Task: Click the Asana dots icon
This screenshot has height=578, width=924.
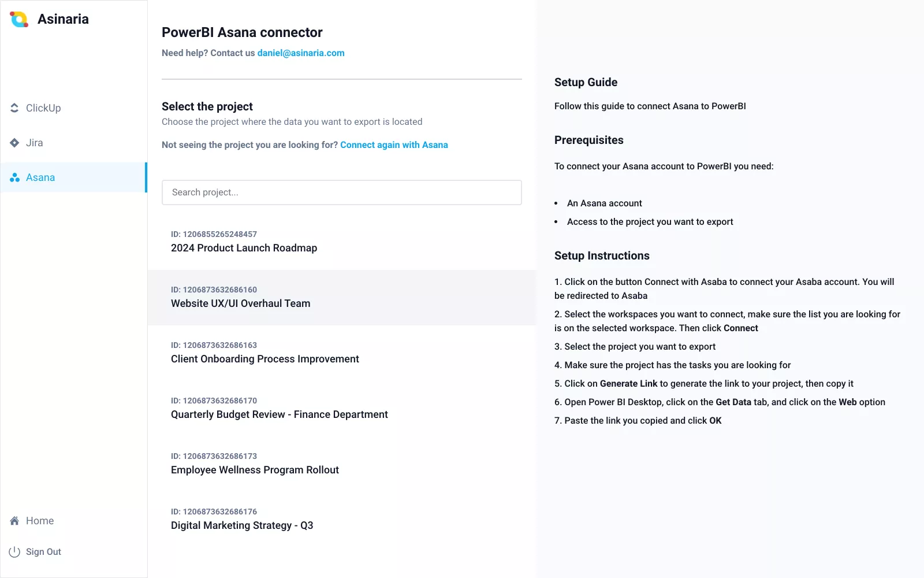Action: (14, 177)
